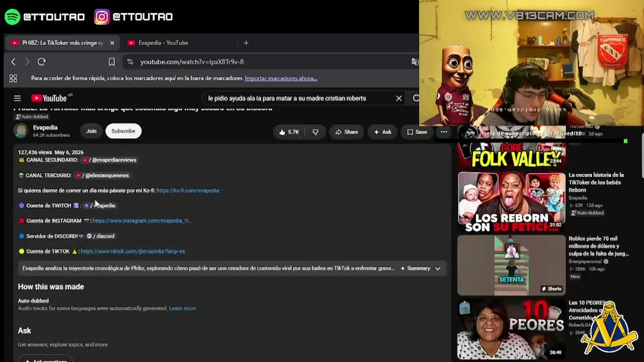
Task: Click the 64.2K subscribers count
Action: click(51, 135)
